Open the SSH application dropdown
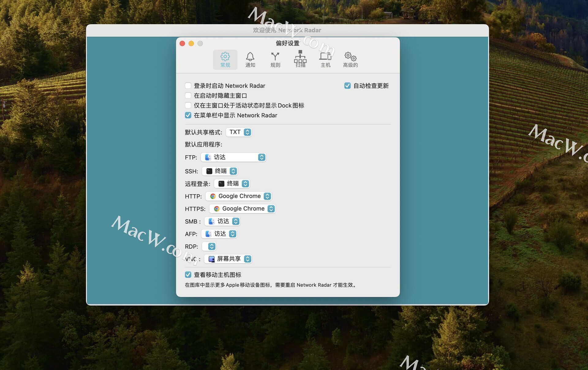This screenshot has height=370, width=588. [x=220, y=171]
